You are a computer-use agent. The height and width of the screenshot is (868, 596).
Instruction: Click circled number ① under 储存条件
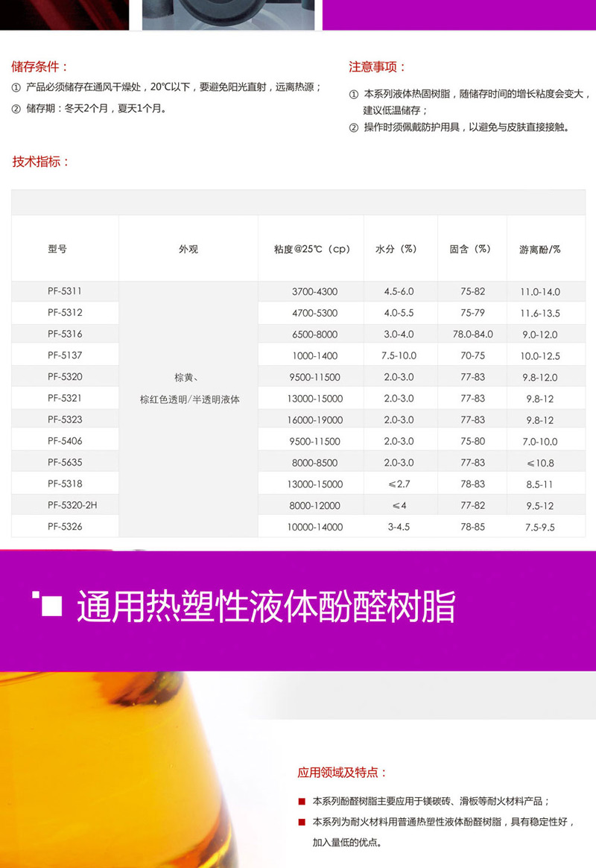[x=16, y=87]
